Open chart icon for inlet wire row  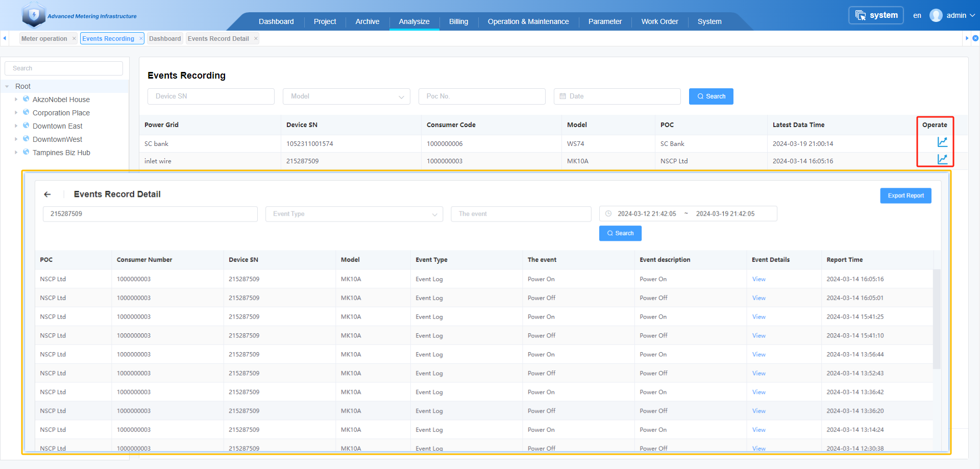[942, 159]
